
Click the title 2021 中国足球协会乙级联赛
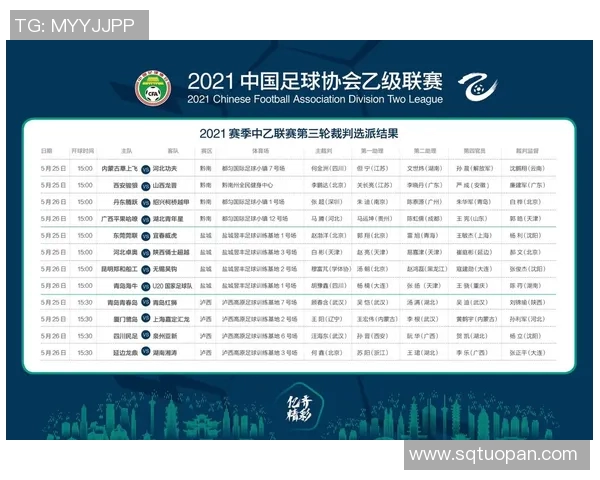[315, 81]
